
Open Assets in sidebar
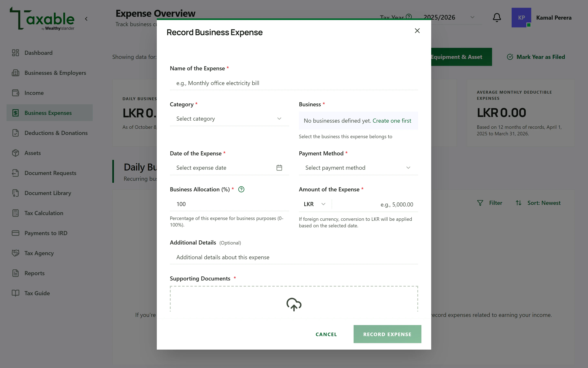[50, 153]
